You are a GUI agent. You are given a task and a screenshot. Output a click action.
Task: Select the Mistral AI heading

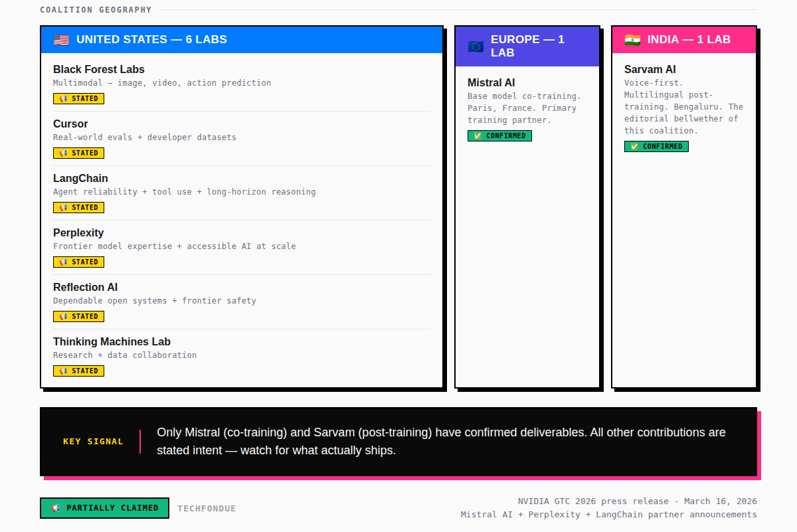[x=491, y=82]
